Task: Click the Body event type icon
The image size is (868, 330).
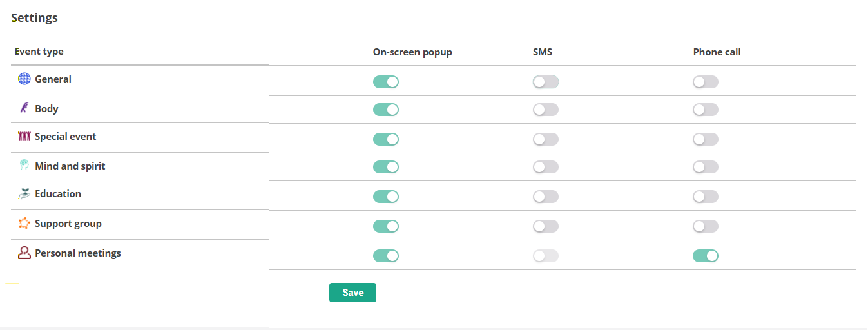Action: [x=24, y=108]
